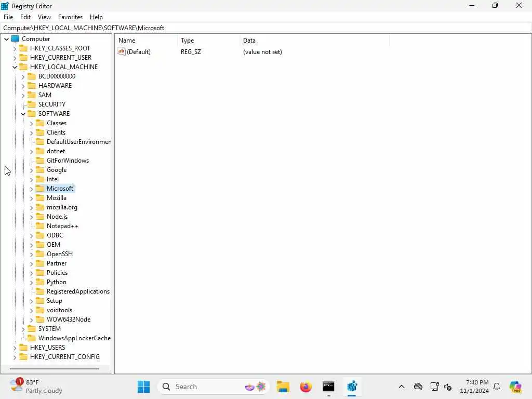The image size is (532, 399).
Task: Click the GitForWindows folder icon
Action: click(x=40, y=160)
